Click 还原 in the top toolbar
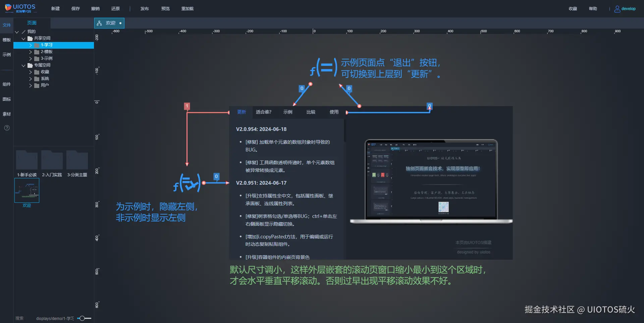The height and width of the screenshot is (323, 644). tap(115, 9)
